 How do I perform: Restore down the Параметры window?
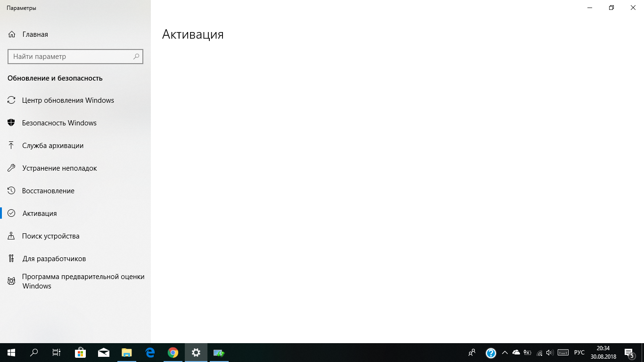coord(611,8)
